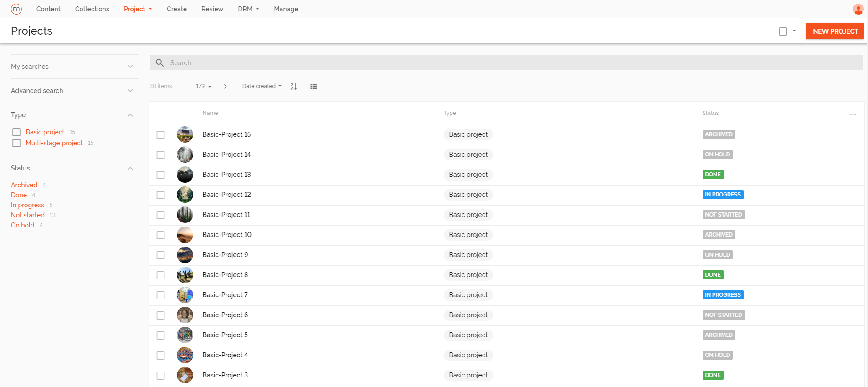Click Basic project type chip of Basic-Project 8
Image resolution: width=868 pixels, height=387 pixels.
[468, 275]
